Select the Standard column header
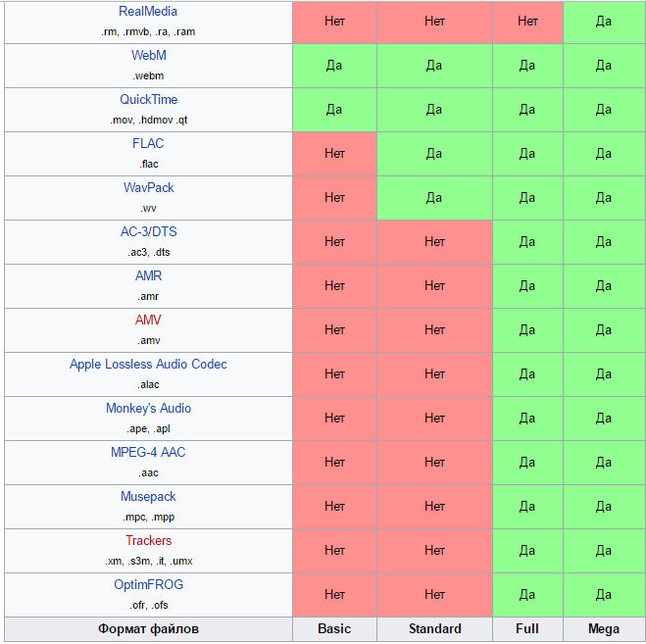 (x=434, y=629)
